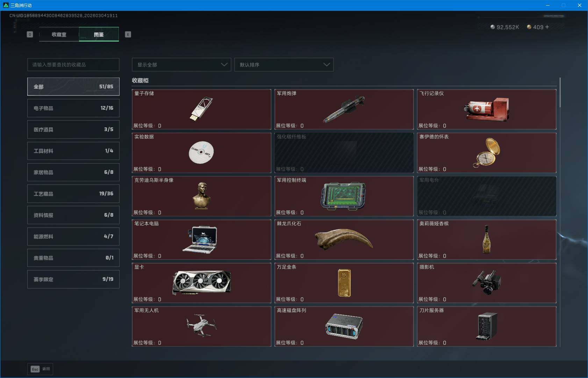Click the 刀片服务器 blade server icon
This screenshot has height=378, width=588.
[x=486, y=326]
